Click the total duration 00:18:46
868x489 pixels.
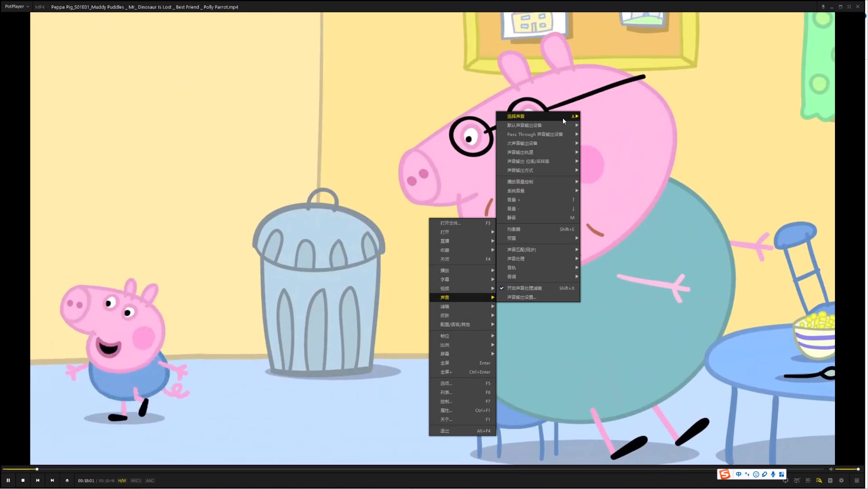click(107, 481)
